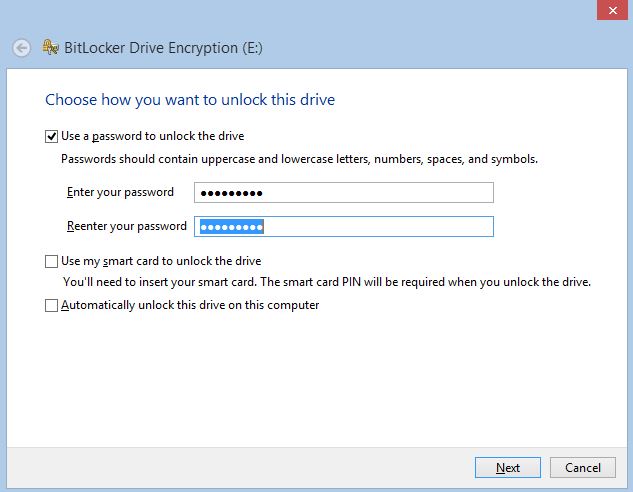Check Automatically unlock this drive option
Screen dimensions: 633x492
coord(51,306)
